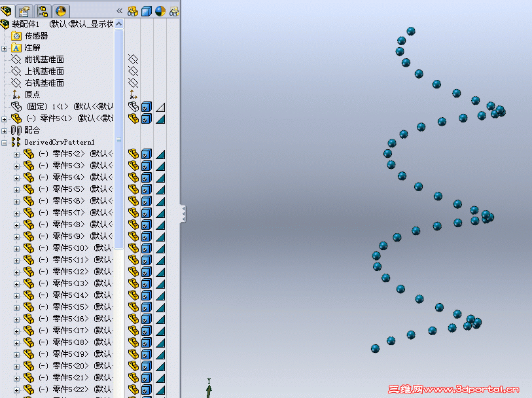Click the curve pattern icon of DerivedCrvPattern1
This screenshot has height=398, width=532.
point(16,142)
